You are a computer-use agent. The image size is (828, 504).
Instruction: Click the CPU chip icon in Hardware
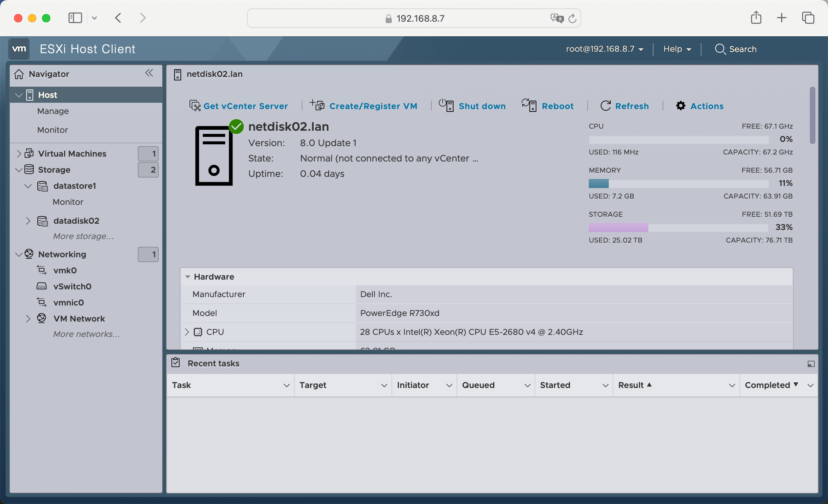point(198,332)
